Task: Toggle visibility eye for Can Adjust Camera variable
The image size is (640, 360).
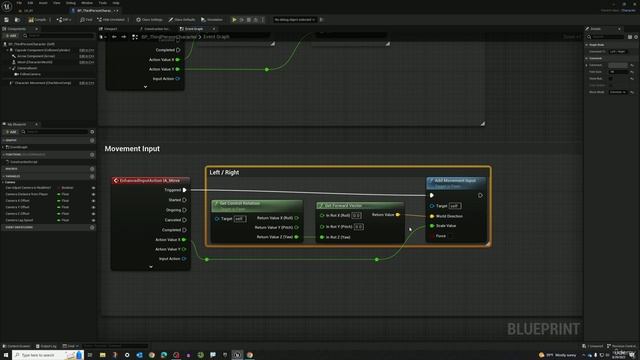Action: click(93, 188)
